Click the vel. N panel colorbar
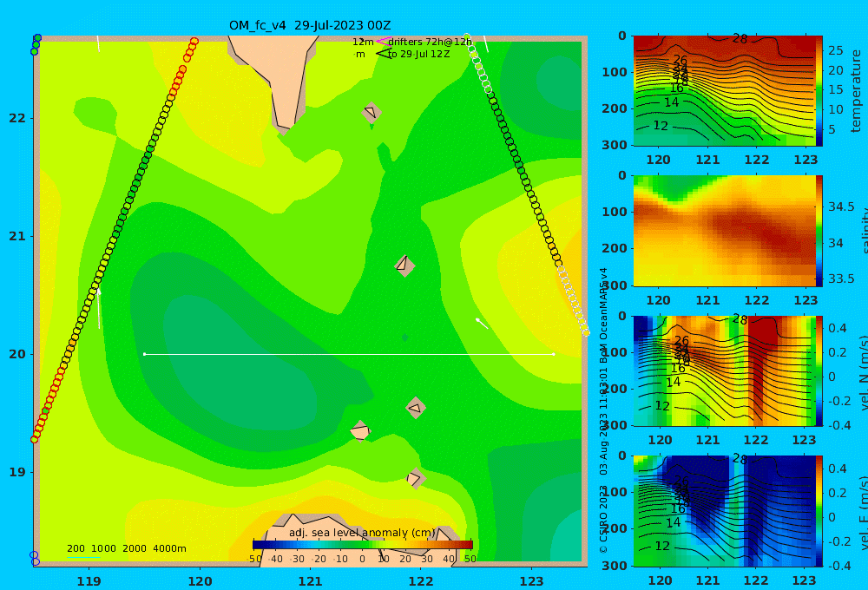This screenshot has width=868, height=590. click(x=819, y=370)
